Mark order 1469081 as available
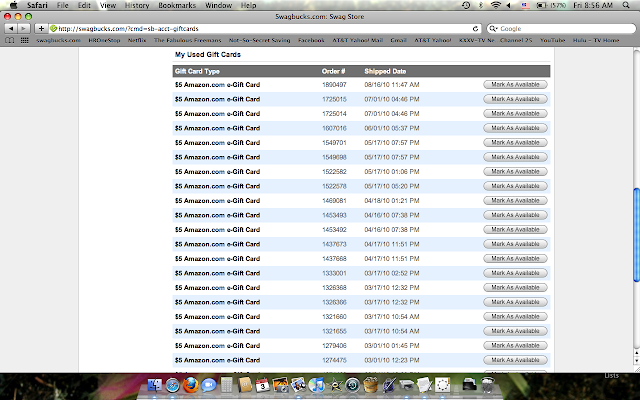 (515, 200)
